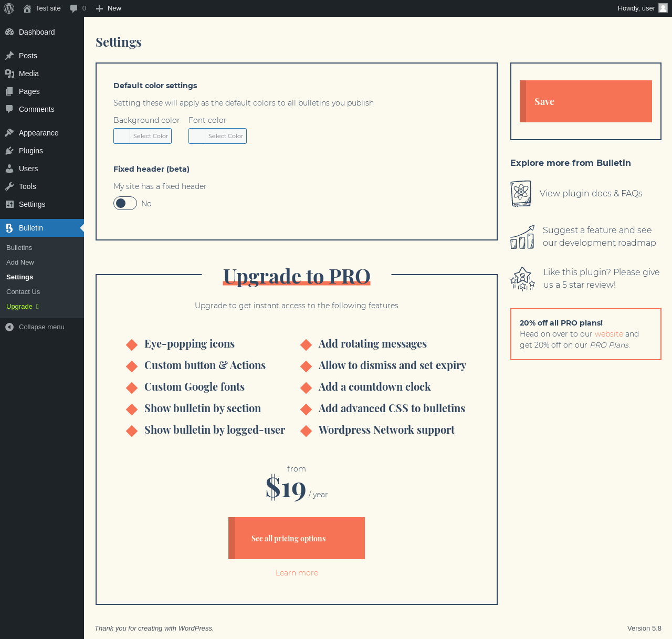Screen dimensions: 672x639
Task: Click the "Default color settings" heading
Action: point(155,86)
